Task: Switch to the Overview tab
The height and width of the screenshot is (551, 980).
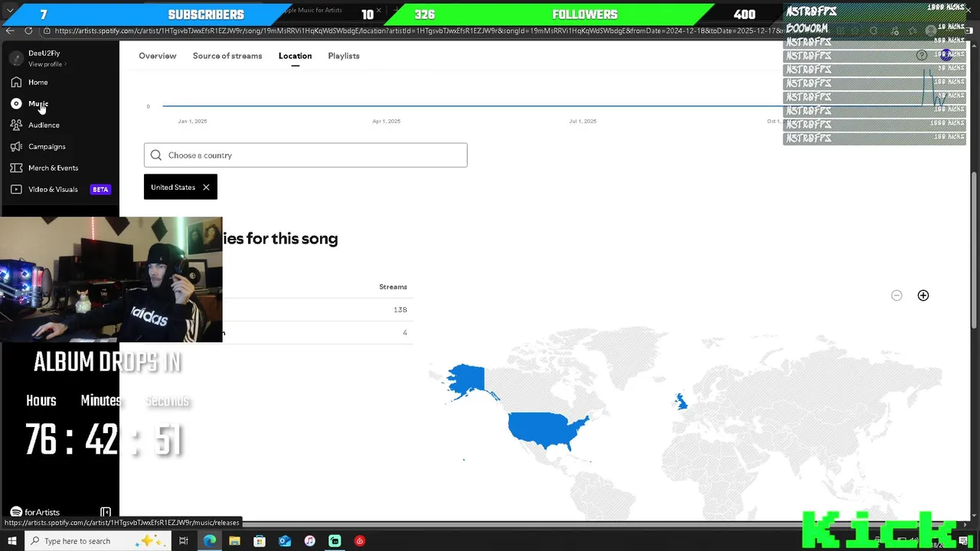Action: (x=157, y=56)
